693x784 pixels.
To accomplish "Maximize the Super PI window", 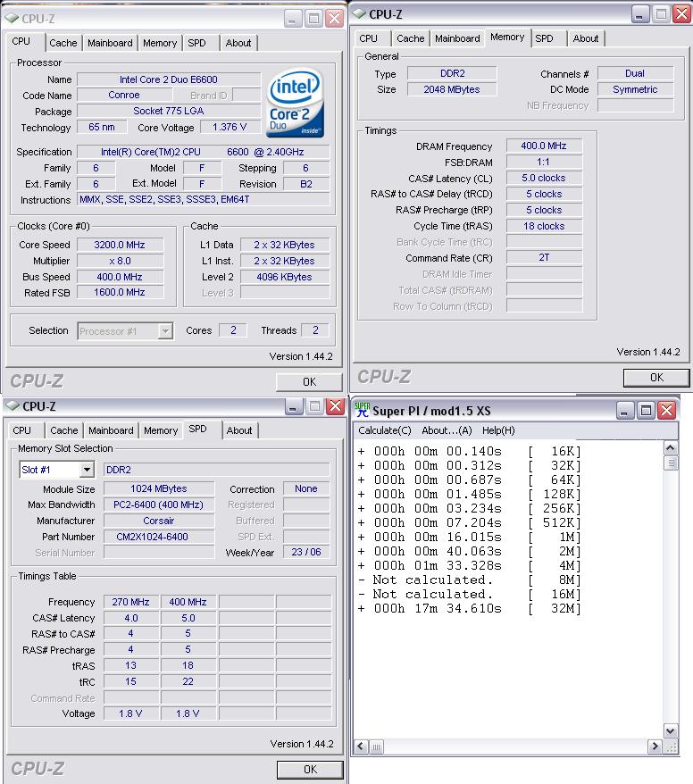I will [646, 411].
